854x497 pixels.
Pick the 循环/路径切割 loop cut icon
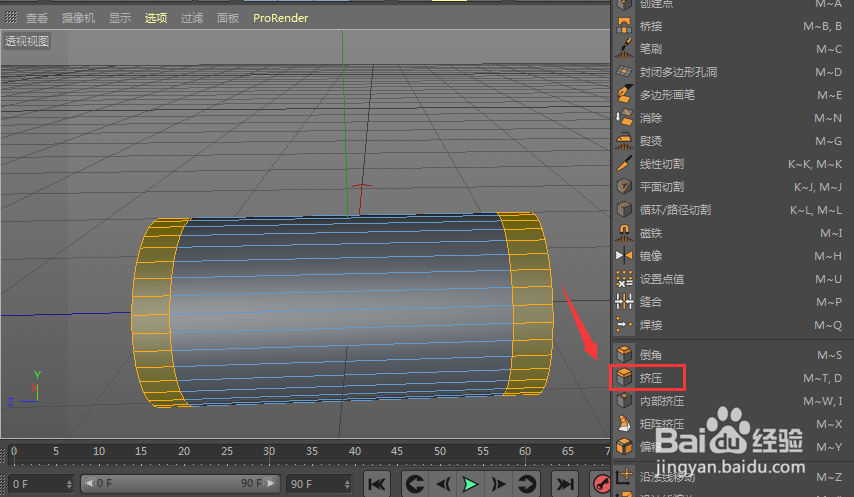pyautogui.click(x=624, y=210)
